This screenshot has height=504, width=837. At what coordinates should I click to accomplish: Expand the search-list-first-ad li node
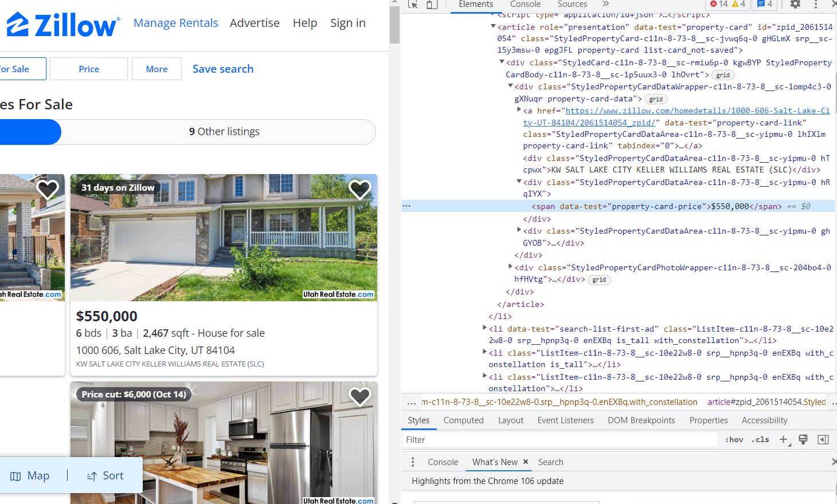pos(484,328)
